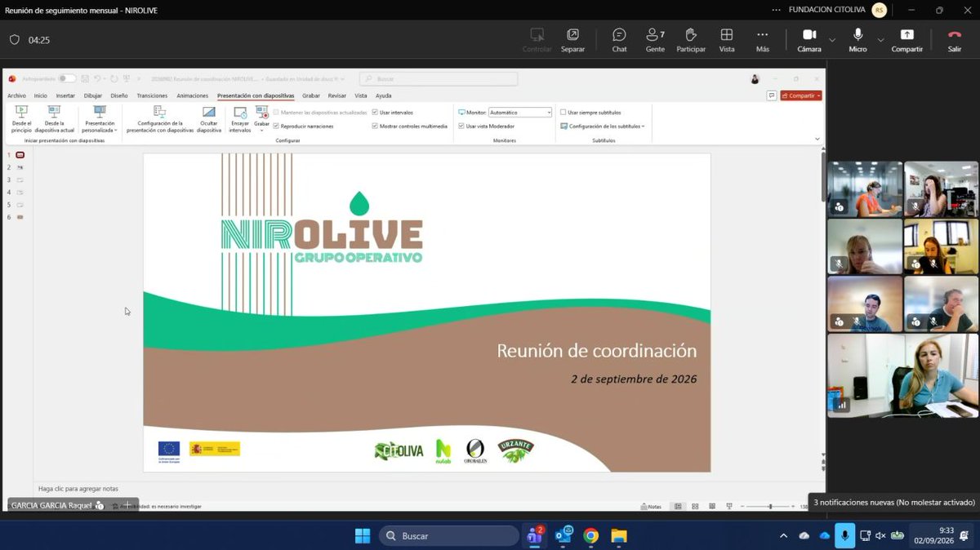Expand Configuración de los subtítulos dropdown
980x550 pixels.
click(603, 126)
